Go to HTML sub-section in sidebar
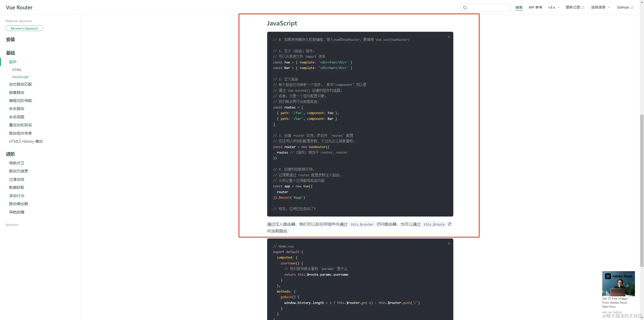Viewport: 644px width, 320px height. pyautogui.click(x=17, y=70)
